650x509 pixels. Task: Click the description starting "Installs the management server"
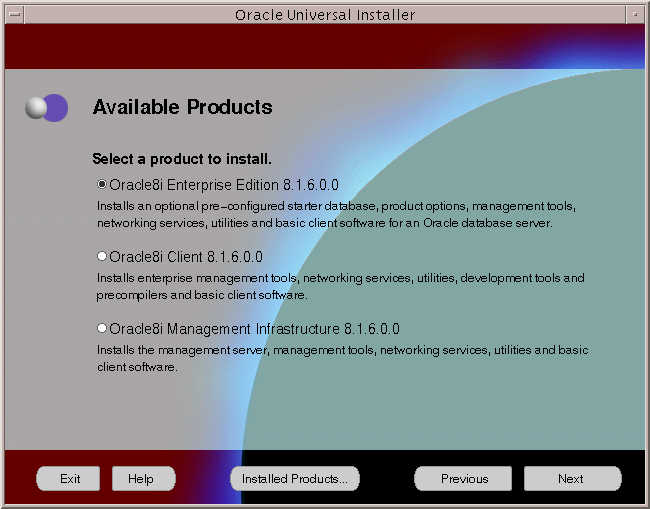(x=342, y=358)
